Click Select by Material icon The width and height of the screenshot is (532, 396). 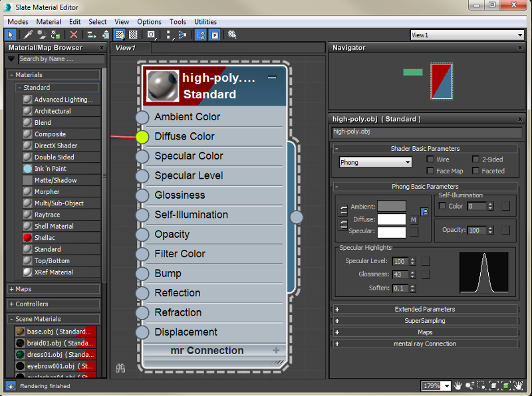tap(232, 35)
